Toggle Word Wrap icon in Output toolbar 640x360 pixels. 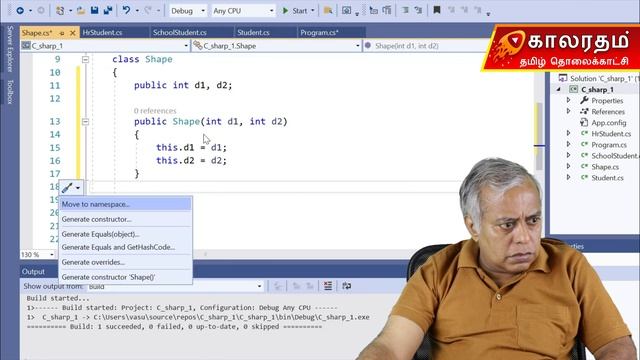(x=347, y=286)
